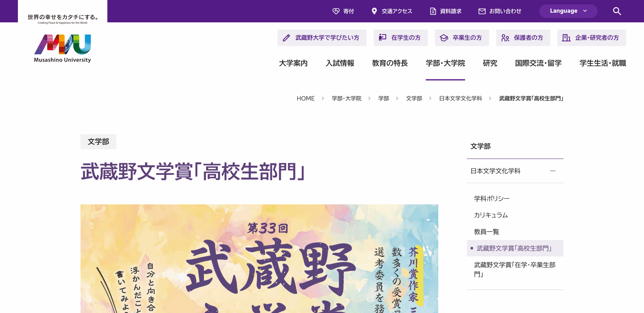
Task: Click the page title 武蔵野文学賞「高校生部門」
Action: click(193, 172)
